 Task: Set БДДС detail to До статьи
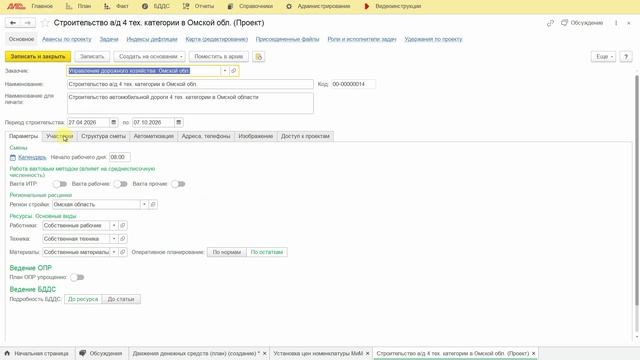pos(121,299)
